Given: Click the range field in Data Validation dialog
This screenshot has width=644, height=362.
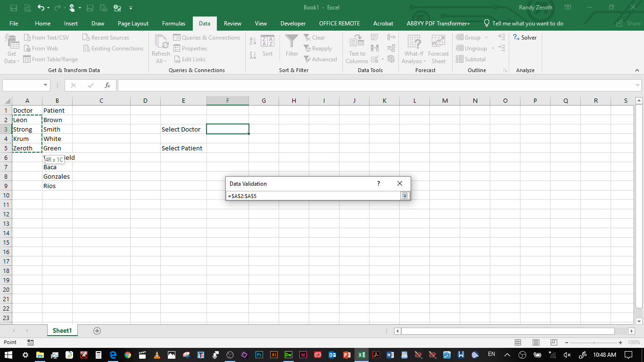Looking at the screenshot, I should [313, 196].
